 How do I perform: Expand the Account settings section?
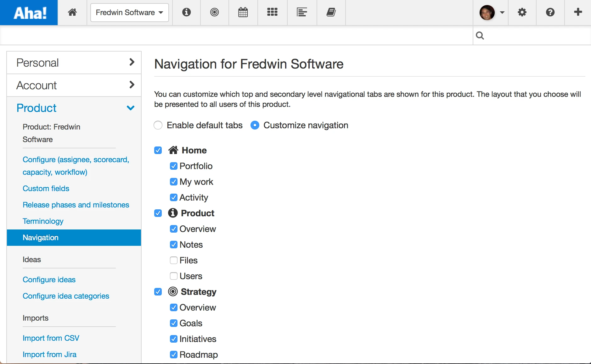tap(74, 85)
